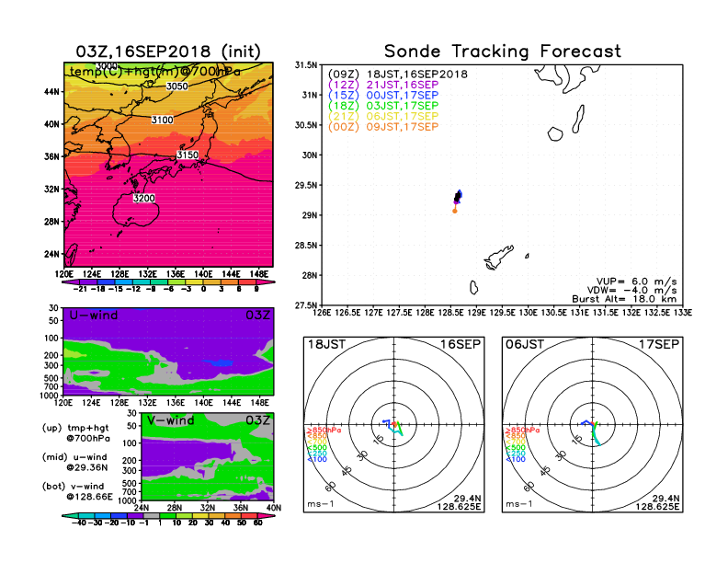
Task: Click the '29N' latitude label on the tracking map
Action: coord(310,215)
